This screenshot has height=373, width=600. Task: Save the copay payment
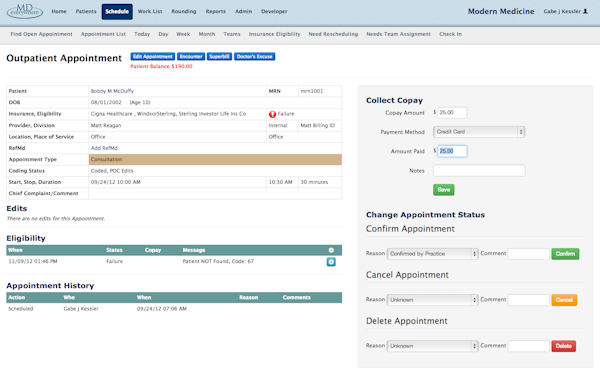point(443,190)
